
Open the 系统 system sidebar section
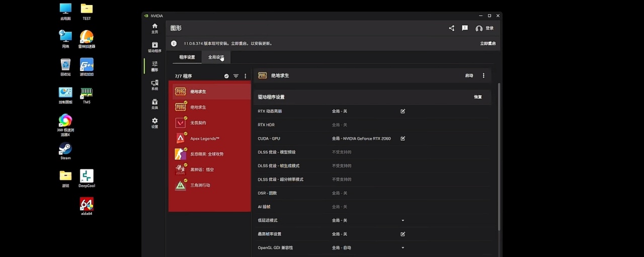pos(154,85)
